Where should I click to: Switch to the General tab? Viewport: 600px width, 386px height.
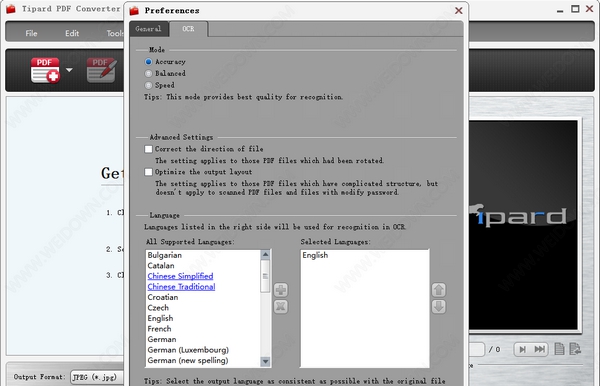point(148,29)
